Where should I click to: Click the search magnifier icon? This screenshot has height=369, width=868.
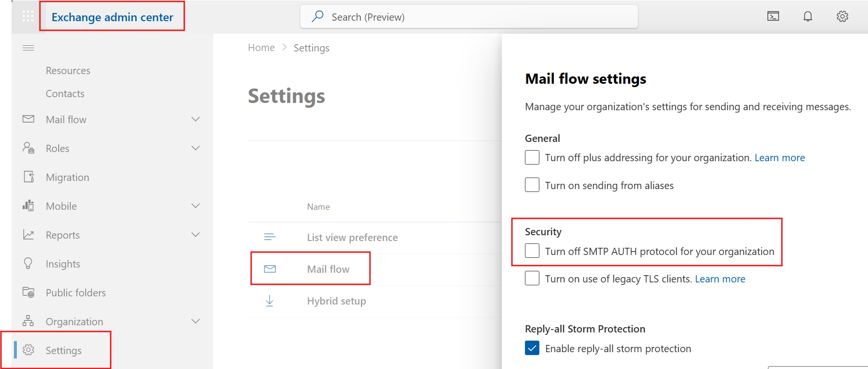[x=318, y=16]
